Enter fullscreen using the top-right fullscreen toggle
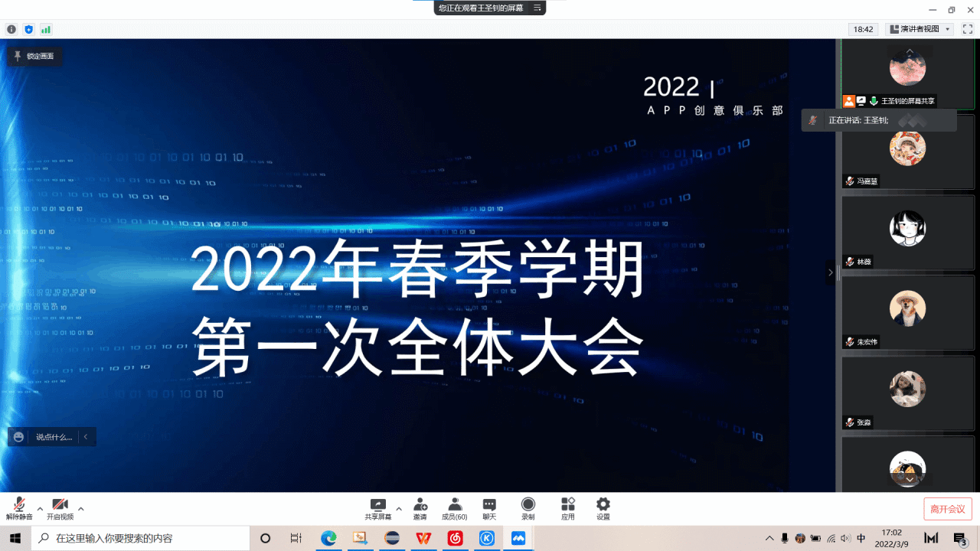980x551 pixels. click(967, 28)
